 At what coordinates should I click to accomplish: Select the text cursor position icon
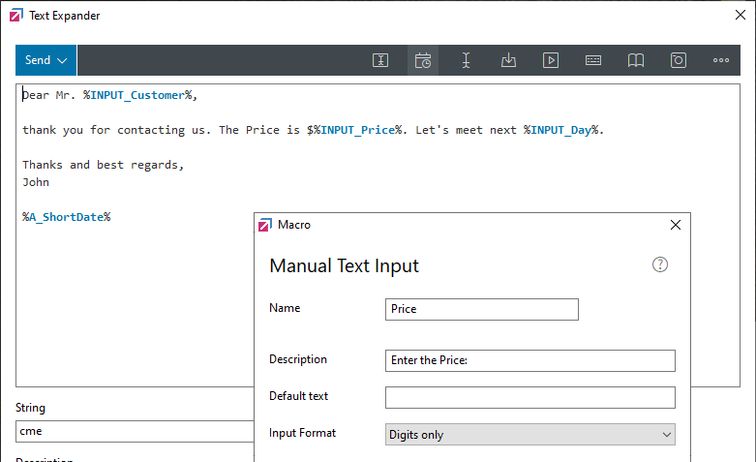click(466, 60)
